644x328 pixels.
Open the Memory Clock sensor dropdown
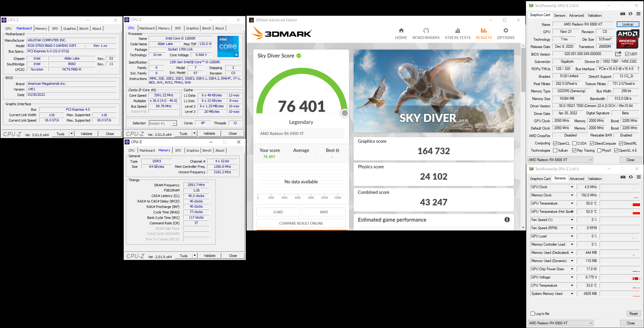572,195
